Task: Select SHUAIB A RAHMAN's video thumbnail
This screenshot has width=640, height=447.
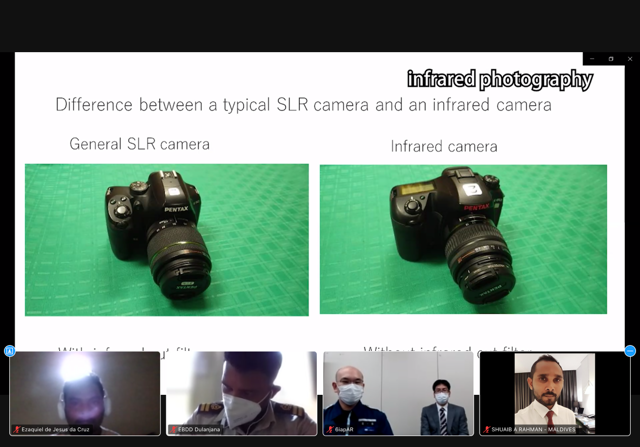Action: click(x=555, y=390)
